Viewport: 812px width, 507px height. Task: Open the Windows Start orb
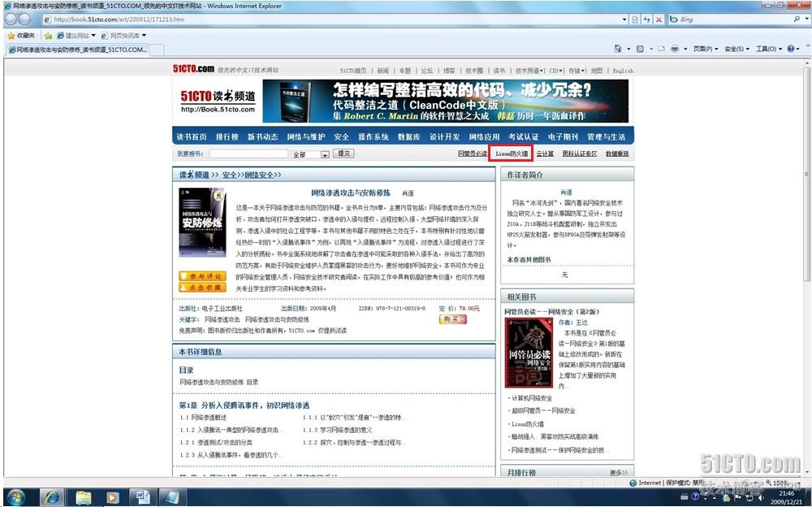pyautogui.click(x=16, y=497)
